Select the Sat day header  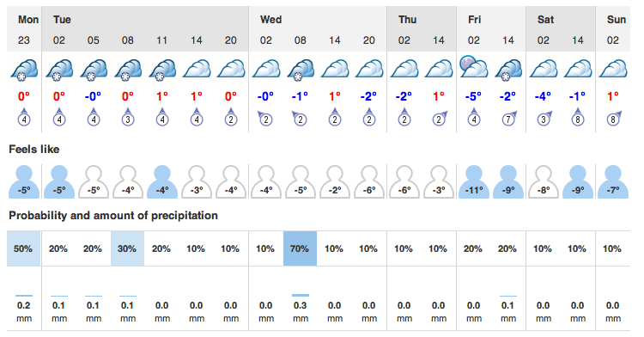(x=545, y=19)
